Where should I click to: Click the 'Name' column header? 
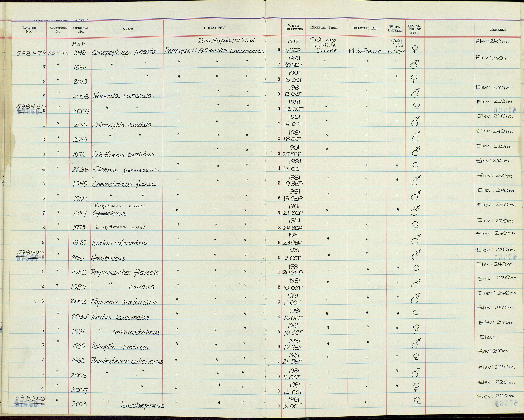[x=128, y=29]
